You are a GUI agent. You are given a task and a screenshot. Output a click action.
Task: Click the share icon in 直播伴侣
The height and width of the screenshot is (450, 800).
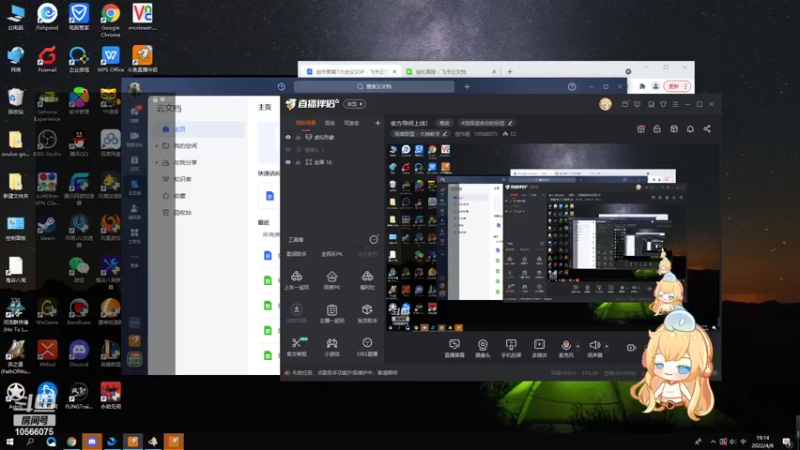707,129
